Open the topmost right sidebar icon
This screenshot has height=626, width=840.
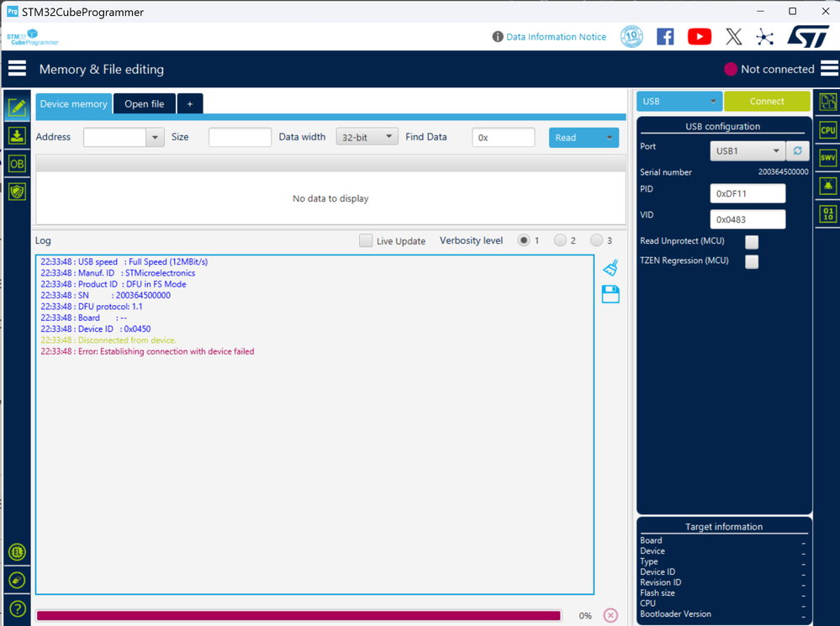(828, 102)
